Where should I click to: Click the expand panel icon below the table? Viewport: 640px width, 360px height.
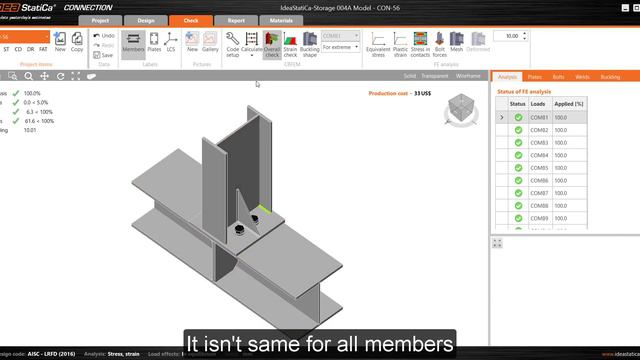(497, 243)
